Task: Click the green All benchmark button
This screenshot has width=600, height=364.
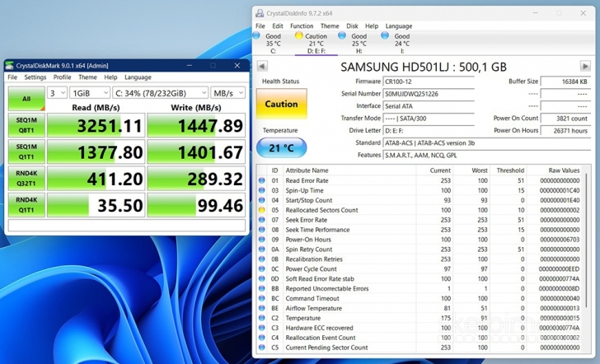Action: [x=26, y=97]
